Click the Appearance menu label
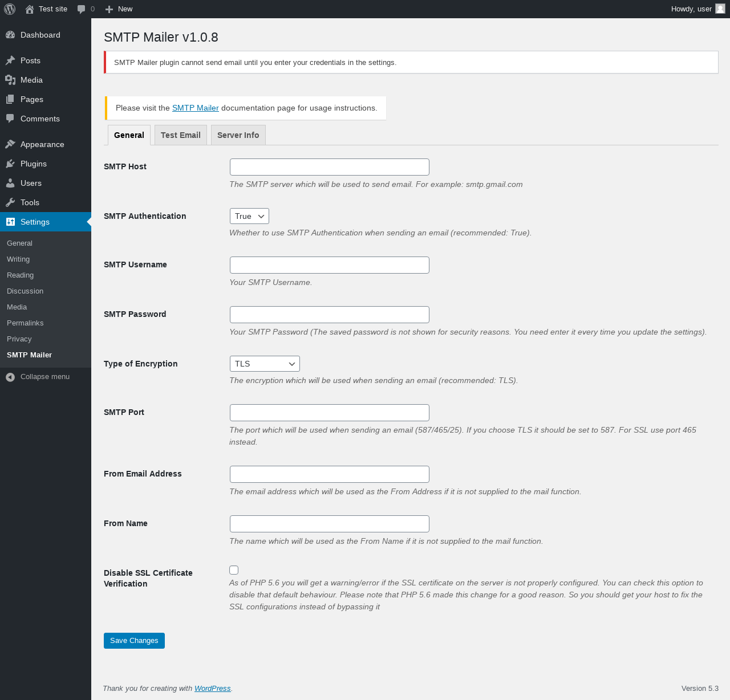 42,144
